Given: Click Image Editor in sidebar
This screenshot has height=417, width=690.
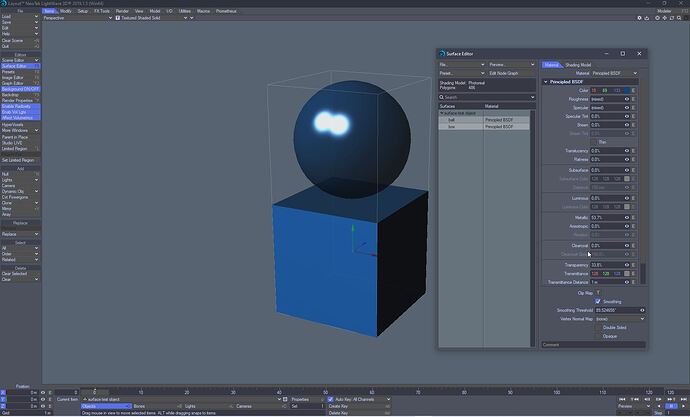Looking at the screenshot, I should [20, 77].
